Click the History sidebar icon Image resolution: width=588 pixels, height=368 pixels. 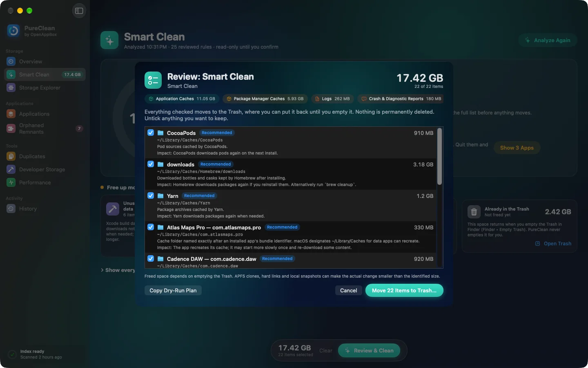pyautogui.click(x=11, y=209)
